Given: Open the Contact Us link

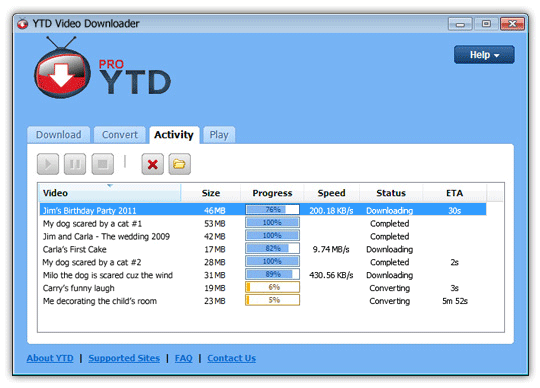Looking at the screenshot, I should pos(231,358).
